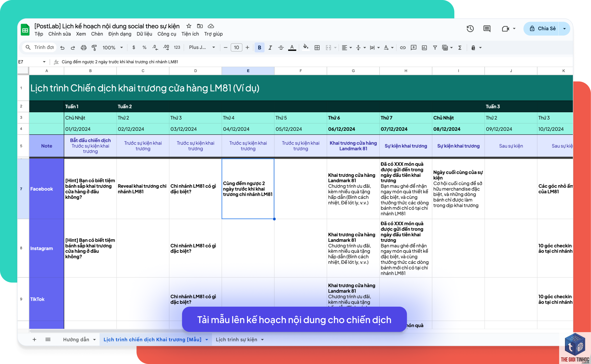Click the Redo arrow icon
The image size is (591, 364).
pyautogui.click(x=73, y=48)
